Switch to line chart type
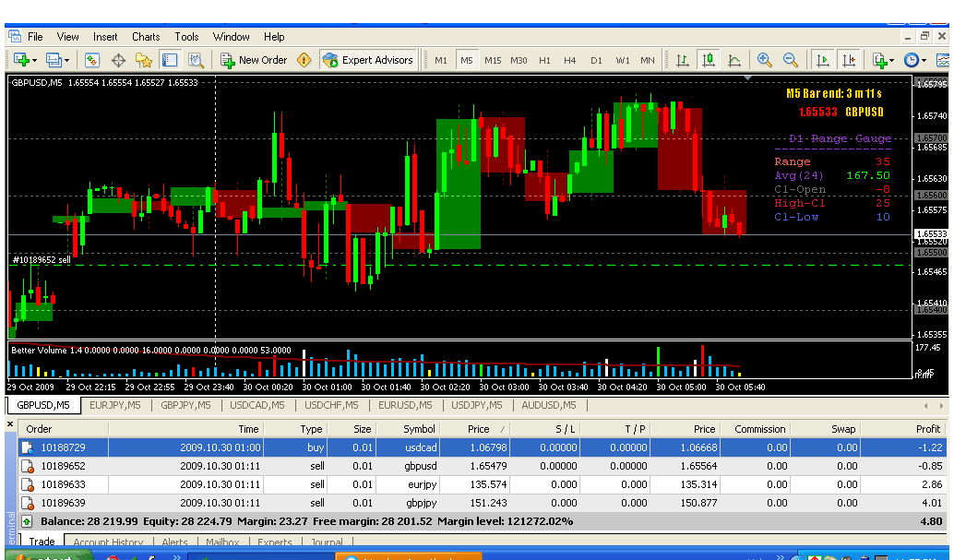 [x=734, y=60]
